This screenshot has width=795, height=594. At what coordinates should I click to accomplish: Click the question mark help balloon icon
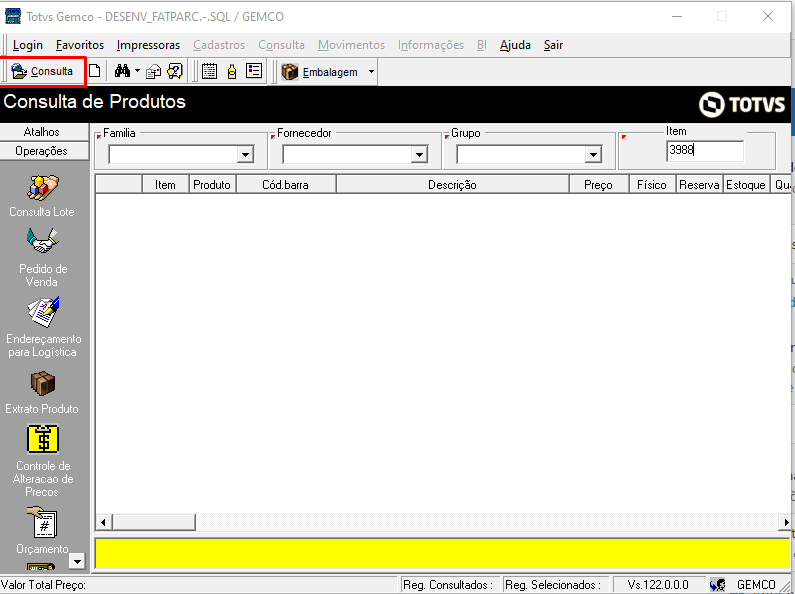pyautogui.click(x=174, y=71)
